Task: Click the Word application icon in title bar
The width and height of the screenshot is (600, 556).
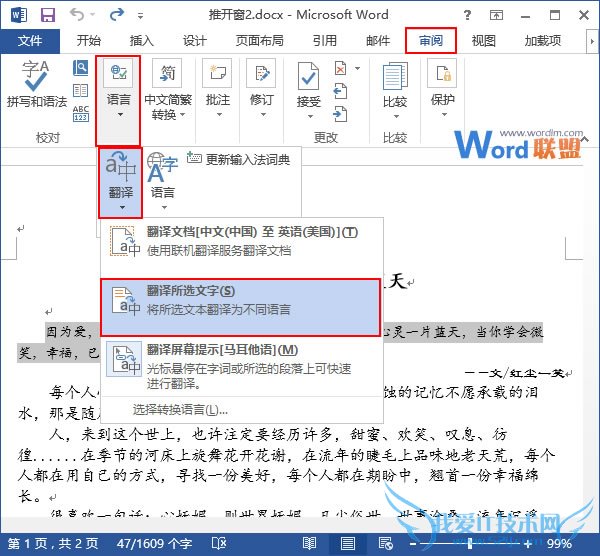Action: click(x=19, y=15)
